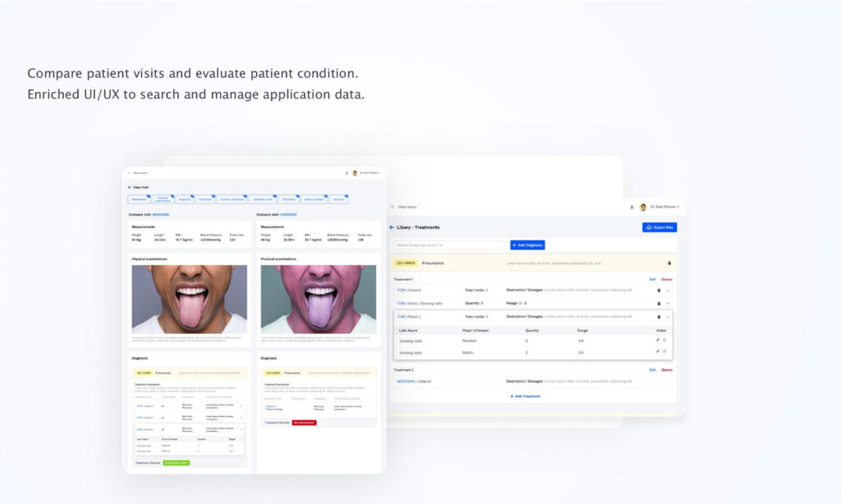Image resolution: width=841 pixels, height=504 pixels.
Task: Click the Hide menu hamburger icon
Action: click(x=392, y=207)
